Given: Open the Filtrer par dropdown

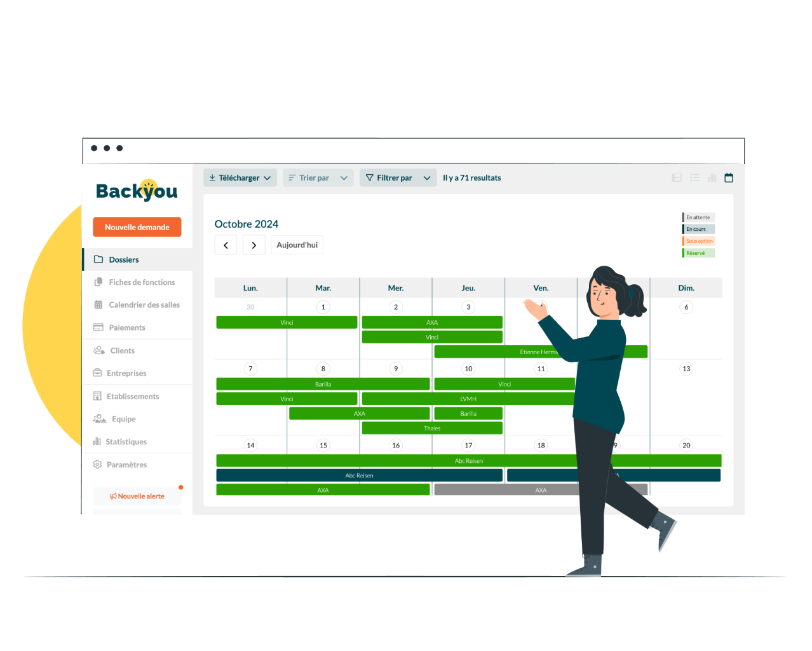Looking at the screenshot, I should click(398, 178).
